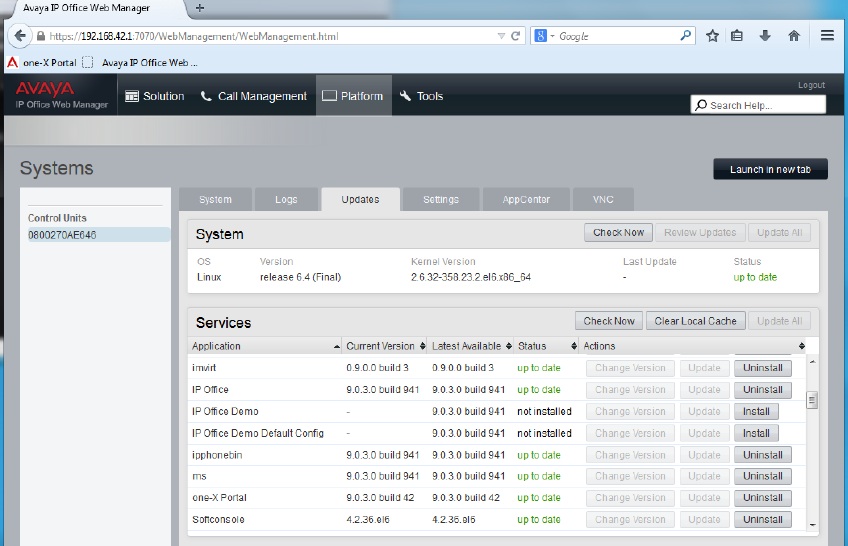Image resolution: width=848 pixels, height=546 pixels.
Task: Open the one-X Portal bookmark
Action: pyautogui.click(x=42, y=63)
